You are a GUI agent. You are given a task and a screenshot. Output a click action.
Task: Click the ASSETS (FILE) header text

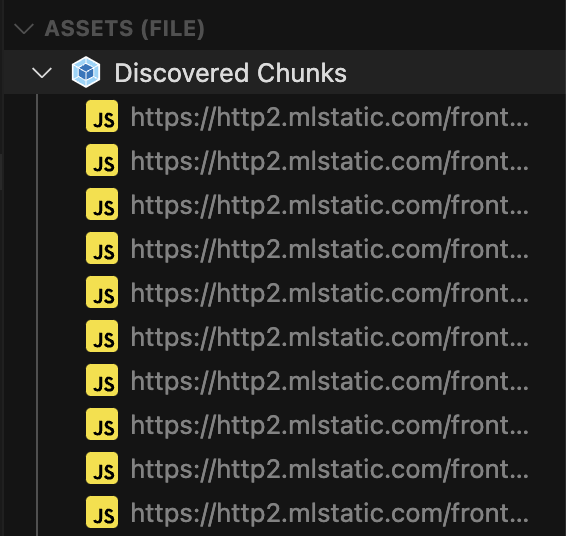125,29
